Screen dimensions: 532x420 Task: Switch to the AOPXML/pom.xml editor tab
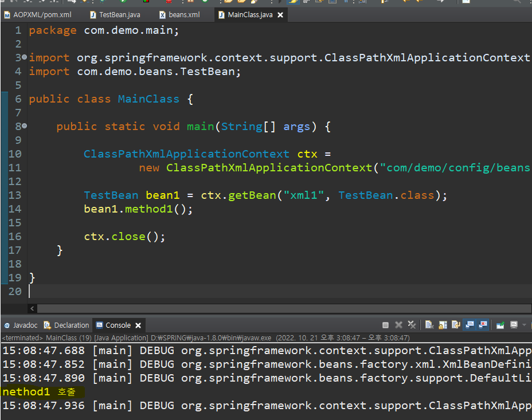click(x=38, y=15)
